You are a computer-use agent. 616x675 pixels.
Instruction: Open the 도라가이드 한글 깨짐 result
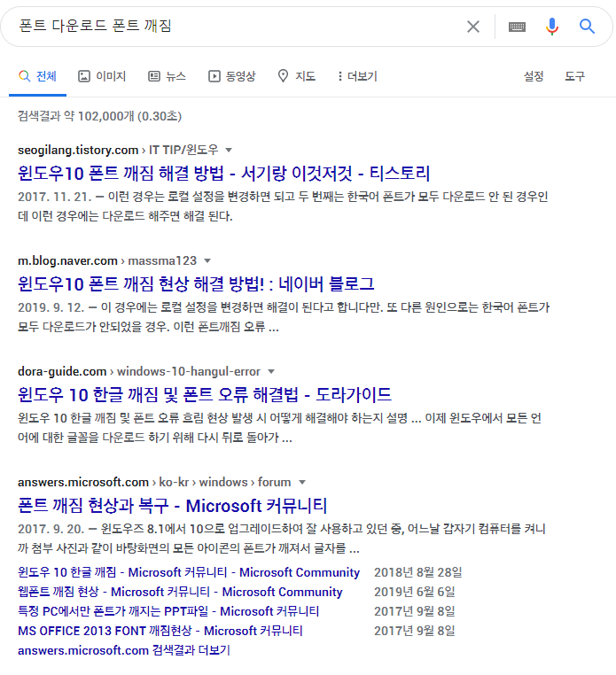pos(204,394)
